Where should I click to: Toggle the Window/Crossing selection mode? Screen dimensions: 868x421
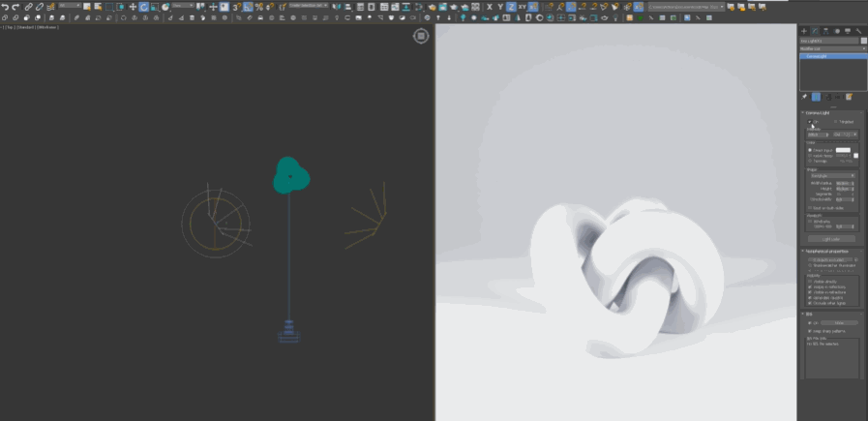tap(120, 7)
